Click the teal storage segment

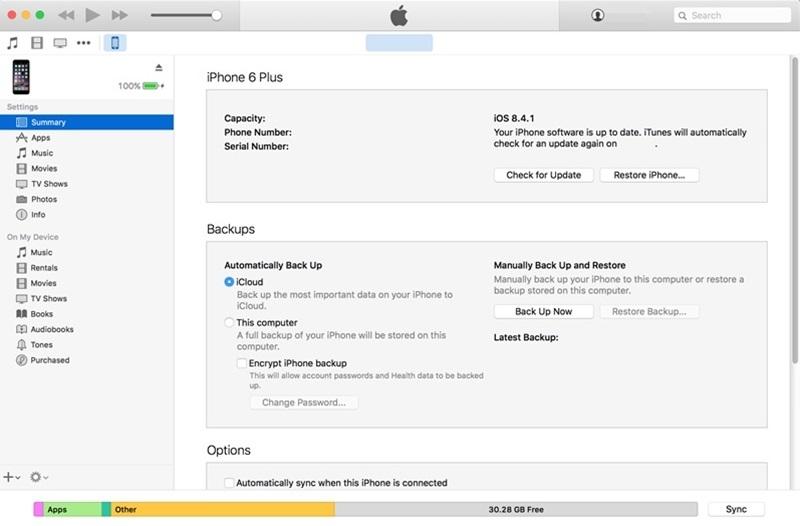pyautogui.click(x=106, y=509)
